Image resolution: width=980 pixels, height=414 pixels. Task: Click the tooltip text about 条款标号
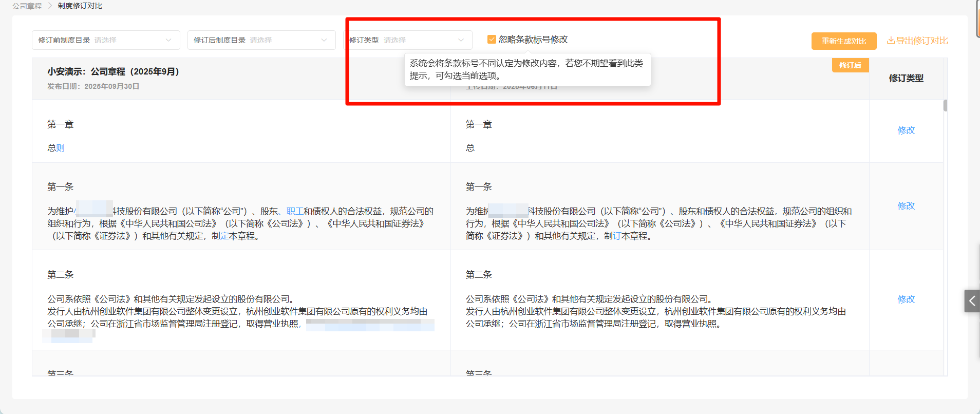526,69
